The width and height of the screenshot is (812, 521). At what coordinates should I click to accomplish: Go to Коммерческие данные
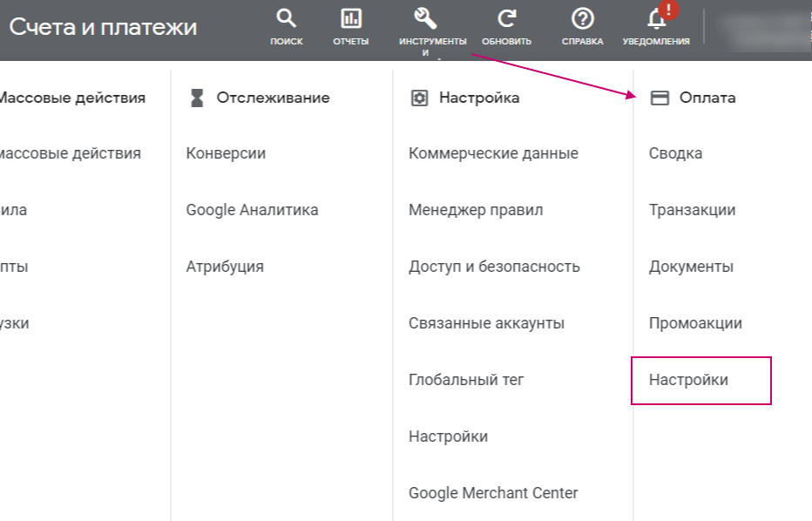pyautogui.click(x=493, y=153)
